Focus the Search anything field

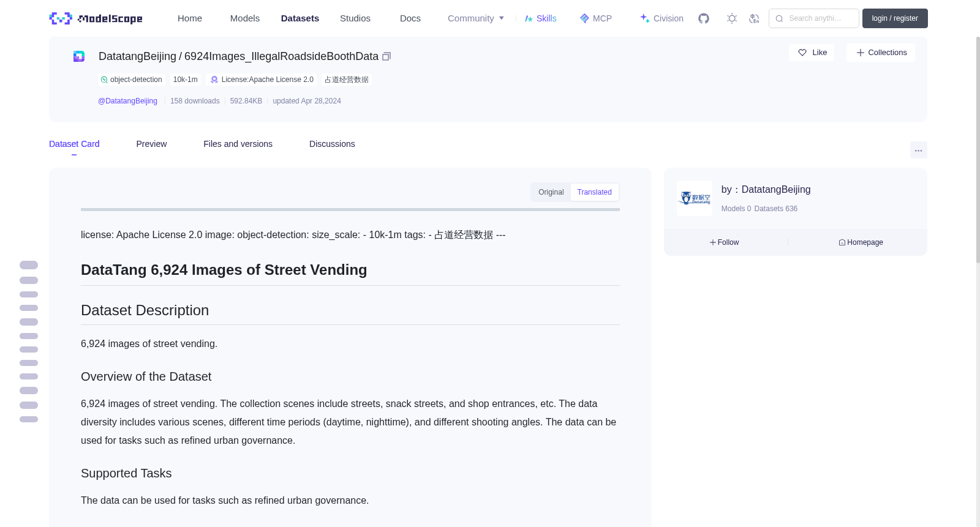click(814, 18)
